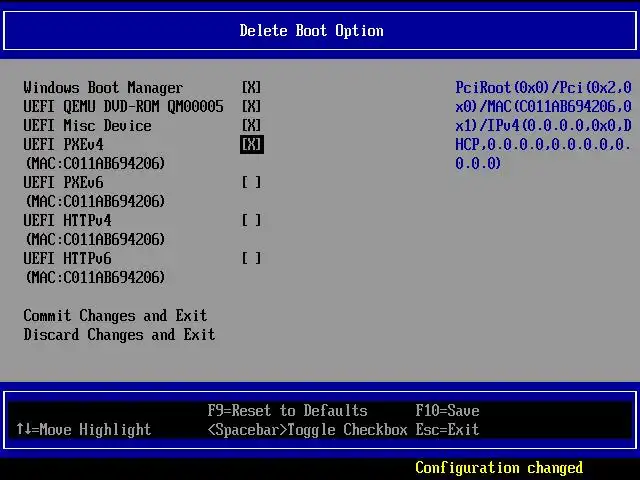Click the F9=Reset to Defaults hint
Viewport: 640px width, 480px height.
click(x=287, y=411)
